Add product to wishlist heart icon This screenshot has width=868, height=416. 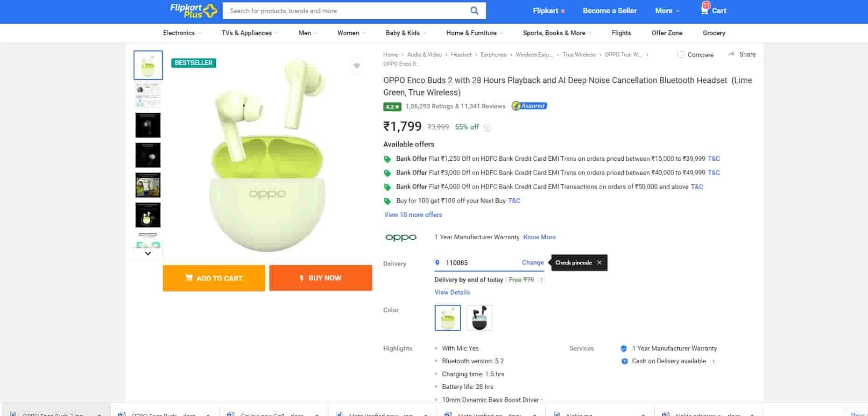(x=357, y=66)
